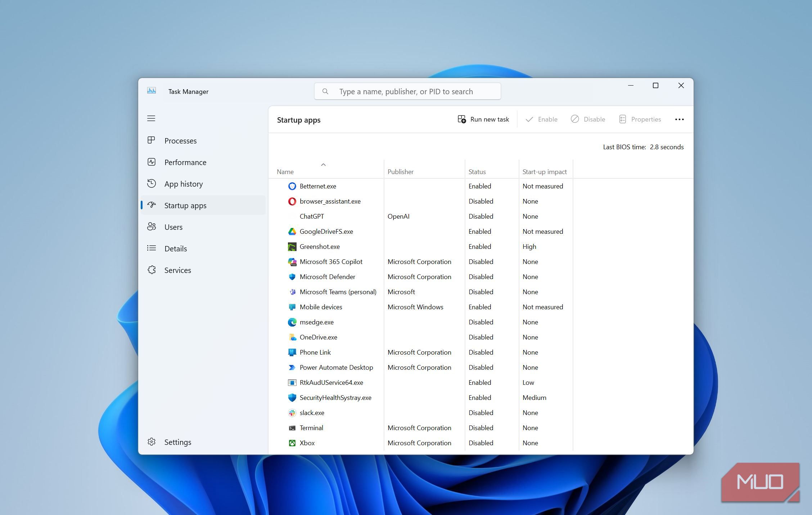Switch to Performance page
Screen dimensions: 812x515
(x=203, y=162)
